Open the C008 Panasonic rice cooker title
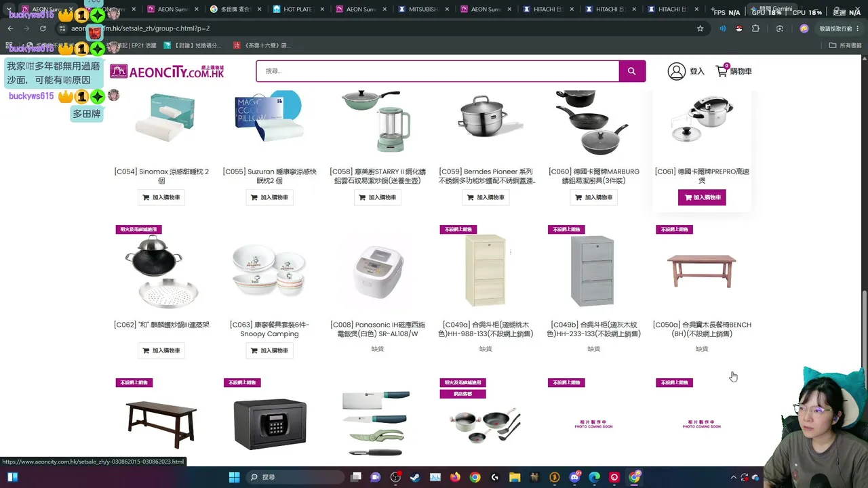This screenshot has height=488, width=868. pos(378,329)
